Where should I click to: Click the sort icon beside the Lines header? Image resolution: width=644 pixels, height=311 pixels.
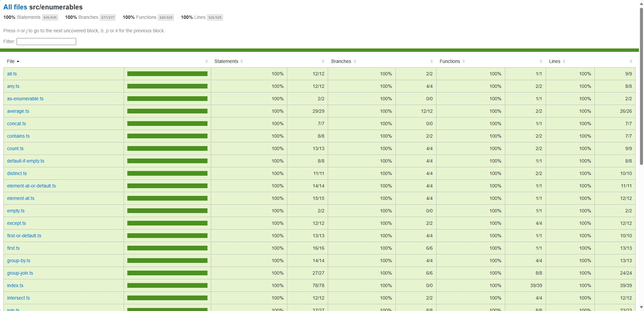point(565,61)
